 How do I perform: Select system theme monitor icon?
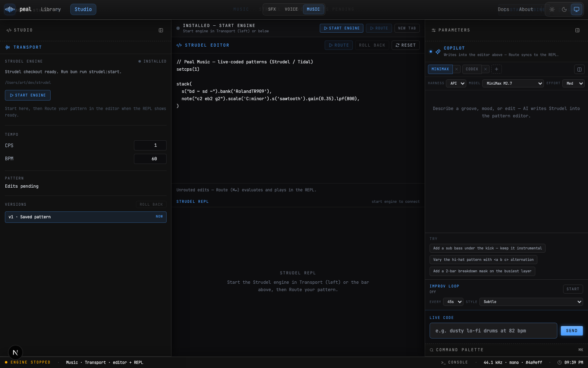pos(577,9)
